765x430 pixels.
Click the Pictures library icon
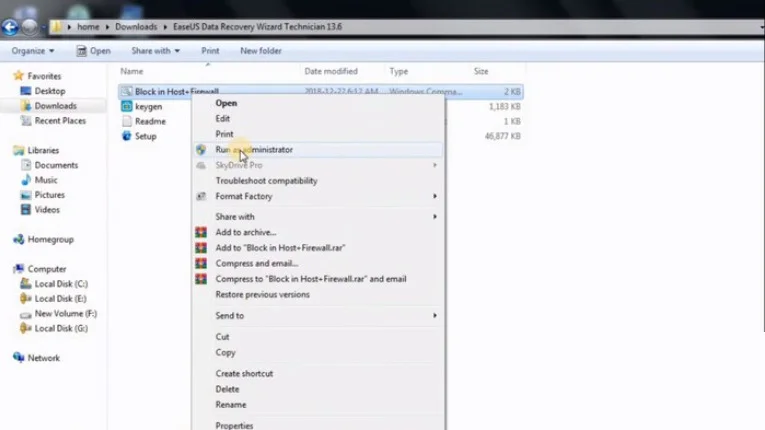point(25,195)
